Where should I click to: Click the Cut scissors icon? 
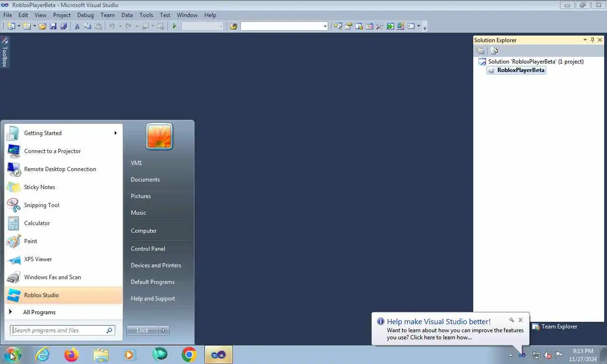pyautogui.click(x=77, y=27)
